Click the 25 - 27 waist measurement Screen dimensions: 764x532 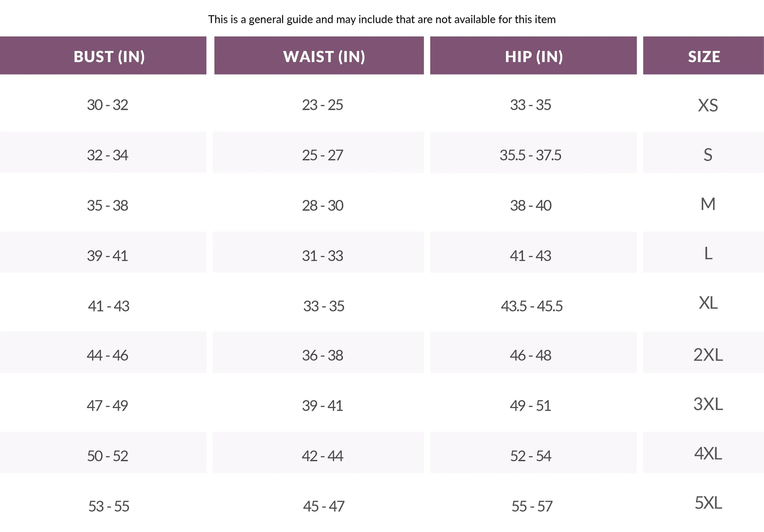[323, 155]
